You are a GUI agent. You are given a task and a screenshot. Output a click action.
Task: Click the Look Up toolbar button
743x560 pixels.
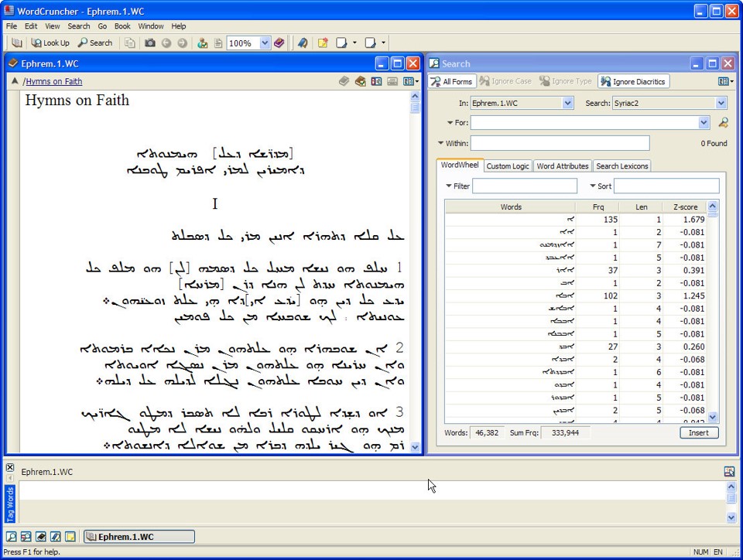pyautogui.click(x=50, y=43)
